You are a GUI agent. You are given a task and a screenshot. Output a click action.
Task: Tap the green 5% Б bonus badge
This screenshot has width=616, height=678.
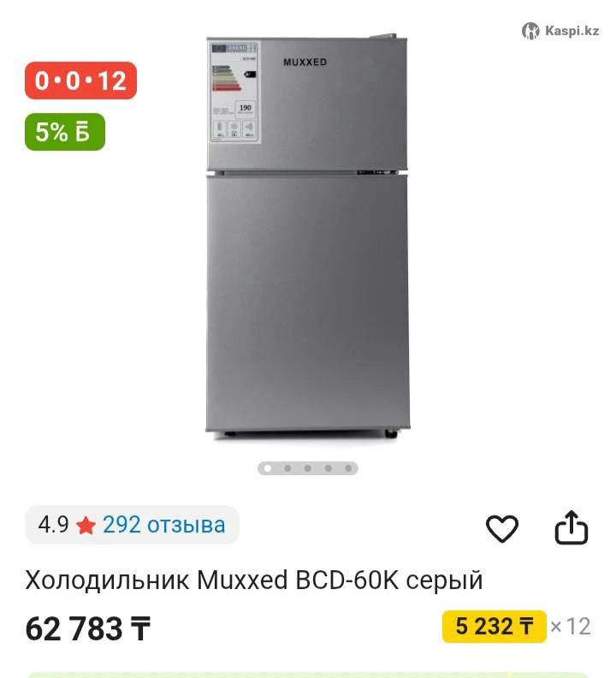point(65,132)
